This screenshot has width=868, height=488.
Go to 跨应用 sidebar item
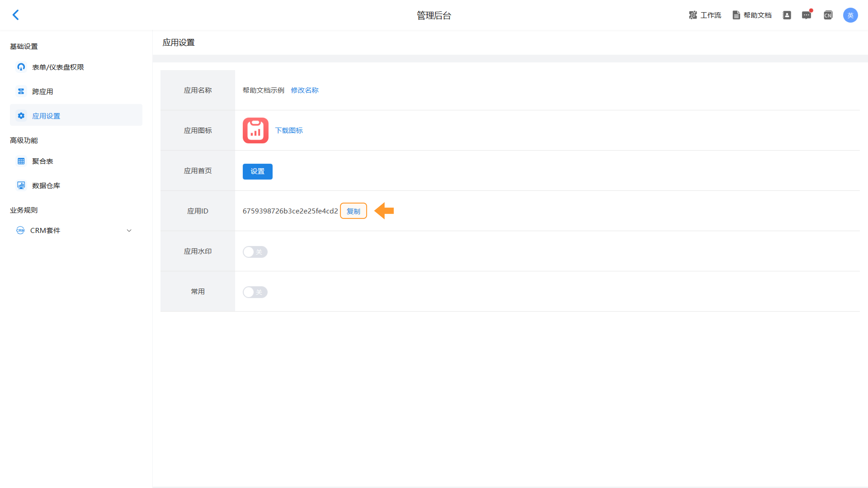[x=42, y=91]
